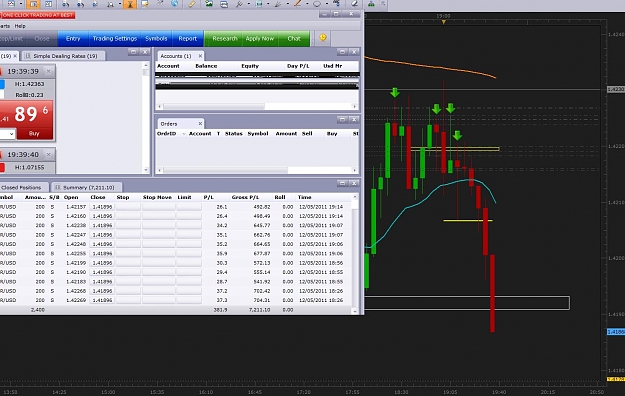Click the Gross P/L column header
Viewport: 625px width, 396px height.
click(x=245, y=197)
